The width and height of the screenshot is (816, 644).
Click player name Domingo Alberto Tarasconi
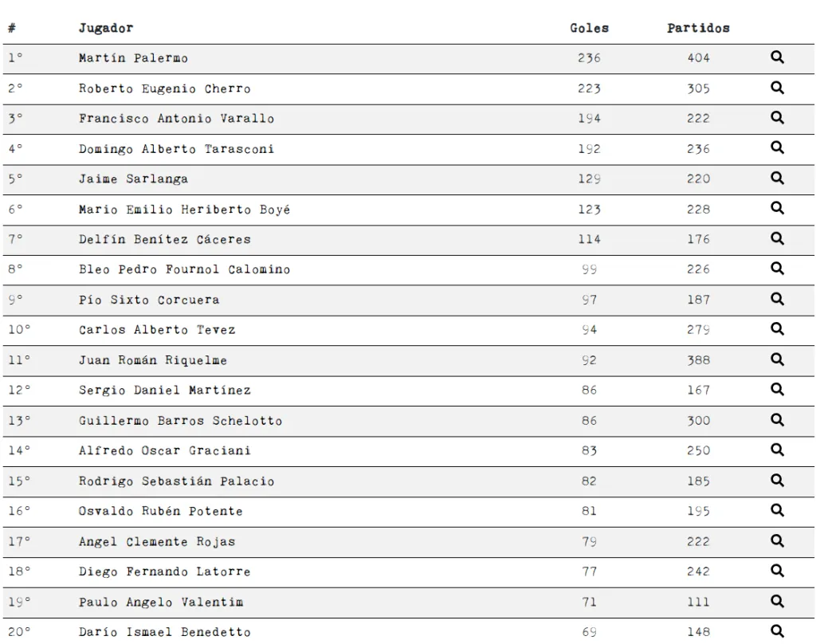(x=176, y=149)
